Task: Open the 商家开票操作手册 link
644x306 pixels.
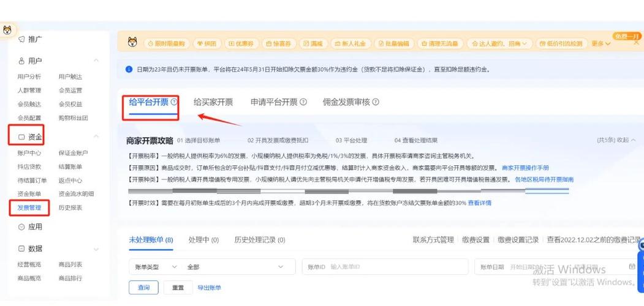Action: (525, 168)
